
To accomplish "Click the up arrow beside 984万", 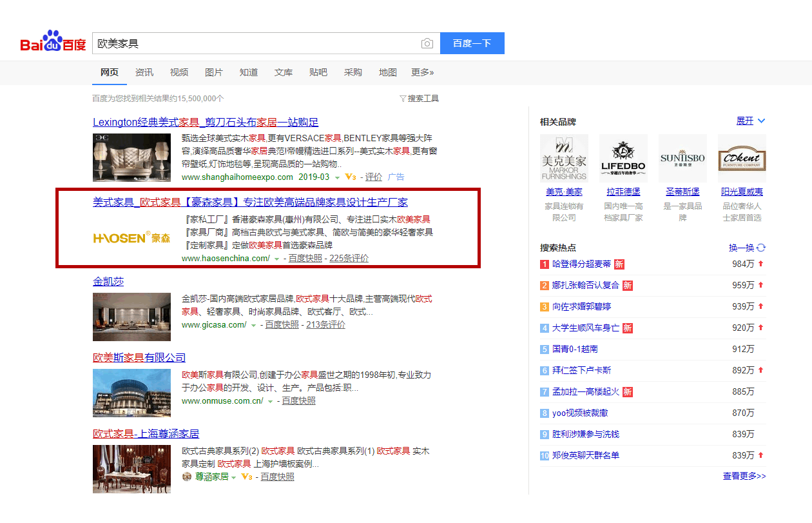I will pos(760,264).
